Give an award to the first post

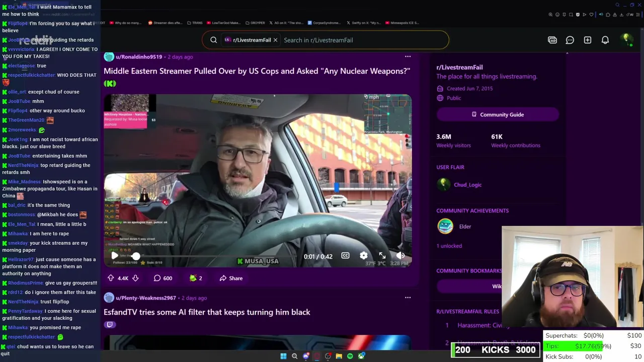pos(196,278)
